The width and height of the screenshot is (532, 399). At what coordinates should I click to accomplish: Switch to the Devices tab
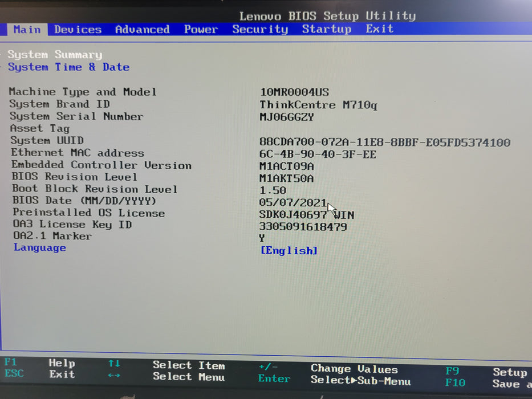pos(78,30)
